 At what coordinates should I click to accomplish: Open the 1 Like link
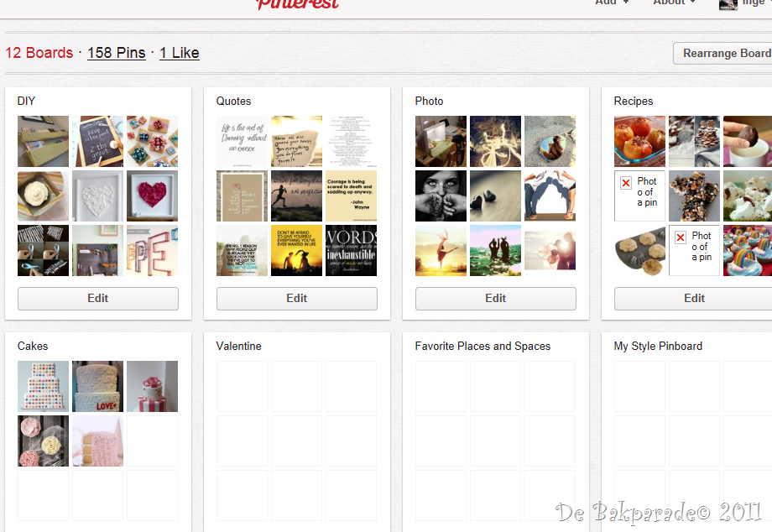180,53
